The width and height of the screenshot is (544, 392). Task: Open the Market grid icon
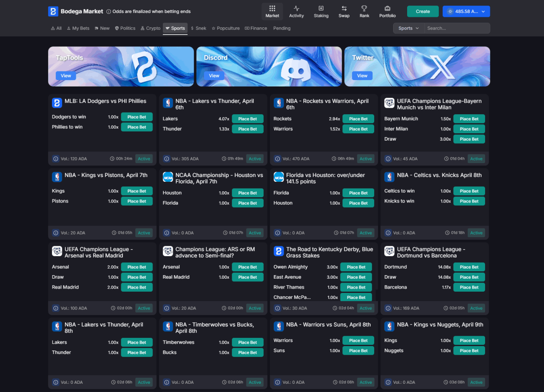(272, 8)
